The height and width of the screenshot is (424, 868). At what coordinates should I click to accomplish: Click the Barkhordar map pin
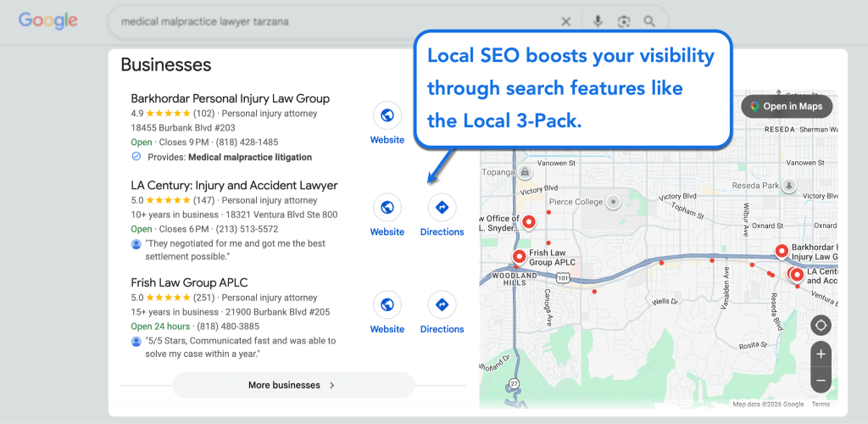point(782,251)
